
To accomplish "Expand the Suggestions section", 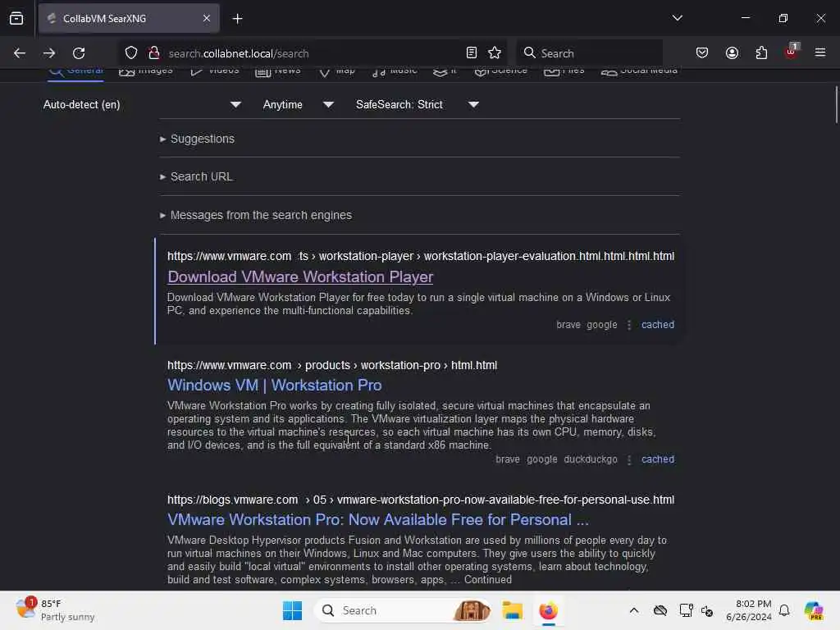I will pyautogui.click(x=202, y=139).
